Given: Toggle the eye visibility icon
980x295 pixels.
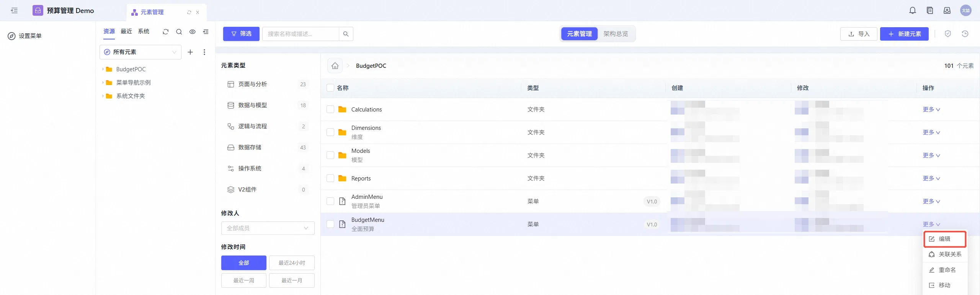Looking at the screenshot, I should pyautogui.click(x=193, y=32).
